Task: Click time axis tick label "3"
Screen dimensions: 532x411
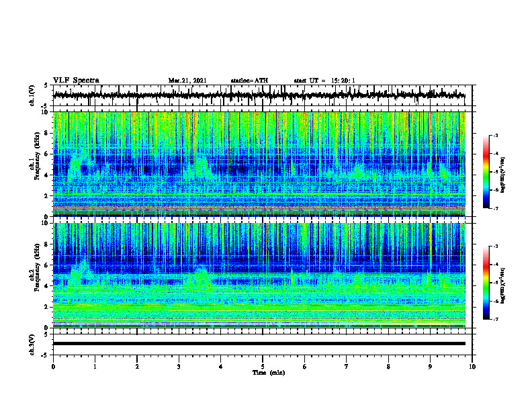Action: (x=179, y=367)
